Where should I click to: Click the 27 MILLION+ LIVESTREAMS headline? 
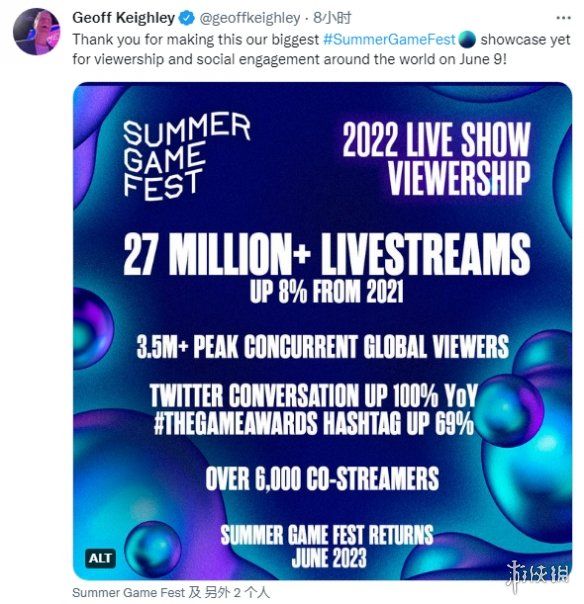pyautogui.click(x=327, y=254)
